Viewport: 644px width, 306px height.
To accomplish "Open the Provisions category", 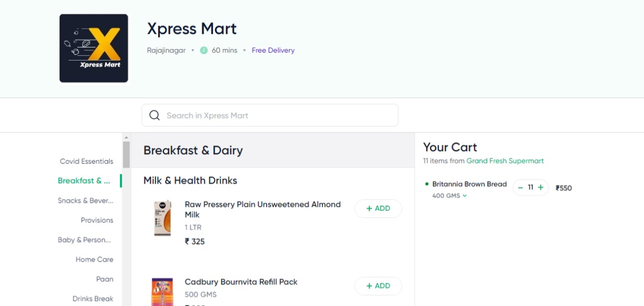I will [97, 221].
